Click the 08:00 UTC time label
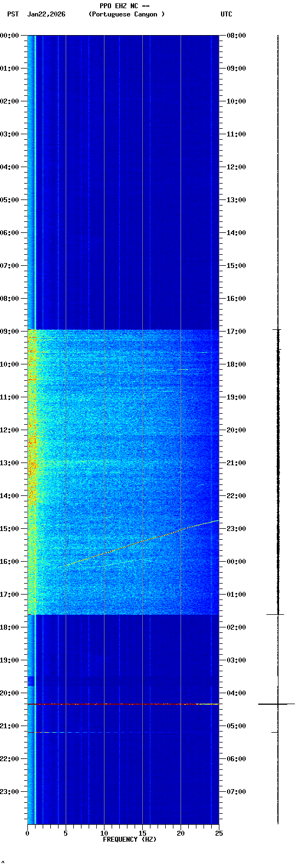This screenshot has height=868, width=302. pyautogui.click(x=236, y=36)
